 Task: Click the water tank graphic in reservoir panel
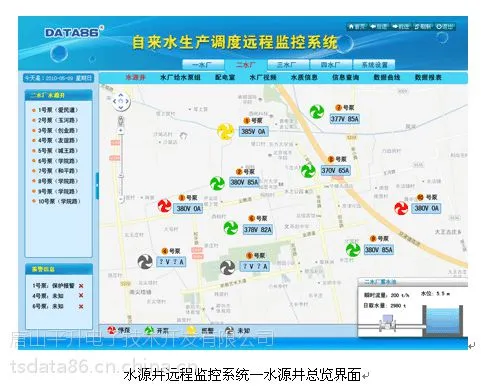pyautogui.click(x=443, y=321)
